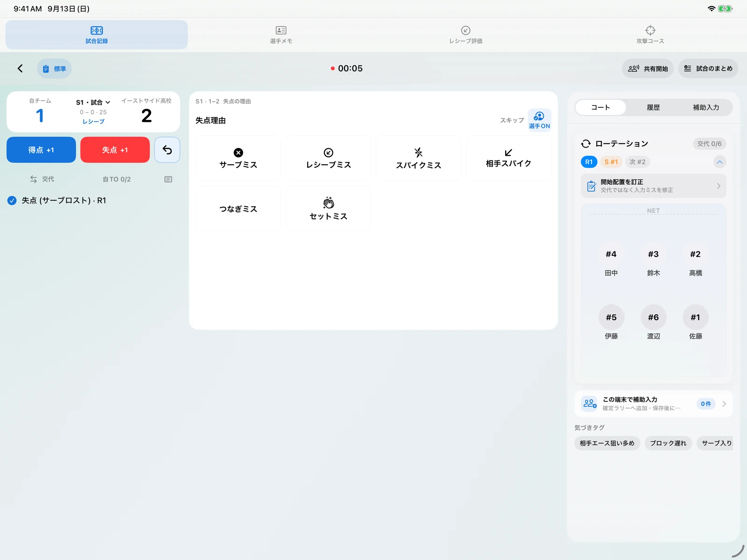
Task: Select スパイクミス as the lost-point reason
Action: click(418, 158)
